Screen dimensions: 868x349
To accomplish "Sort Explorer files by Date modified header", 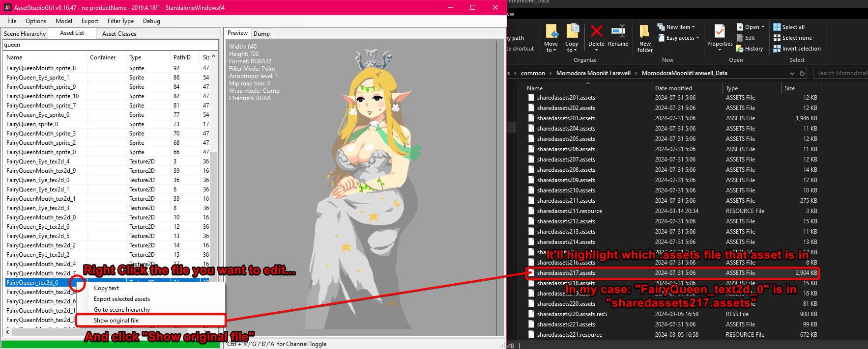I will click(x=687, y=88).
